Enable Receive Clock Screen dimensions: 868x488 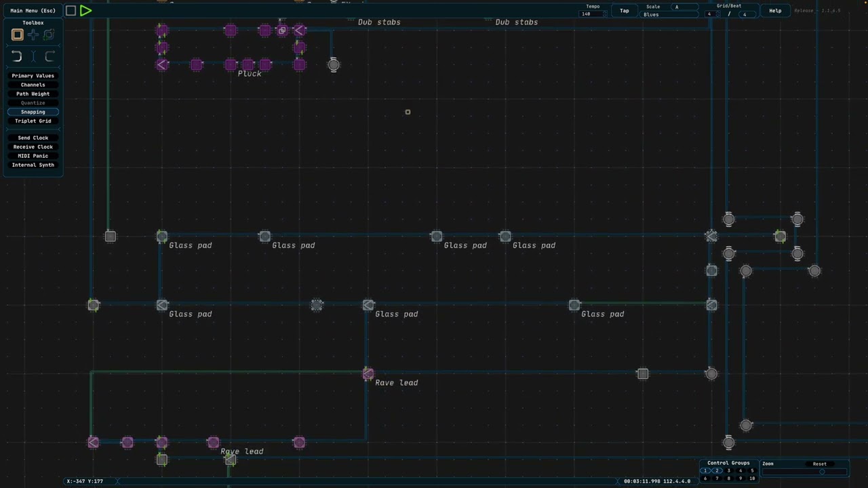tap(33, 146)
